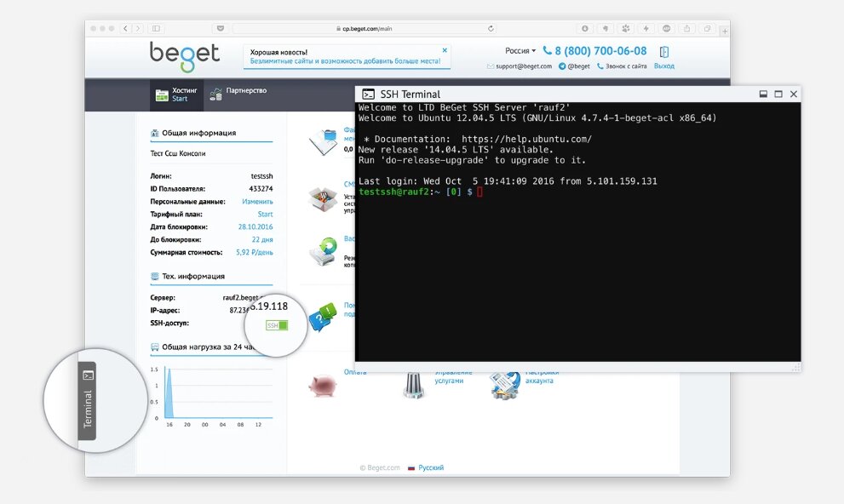Click the Safari downloads icon
Image resolution: width=844 pixels, height=504 pixels.
click(x=585, y=28)
